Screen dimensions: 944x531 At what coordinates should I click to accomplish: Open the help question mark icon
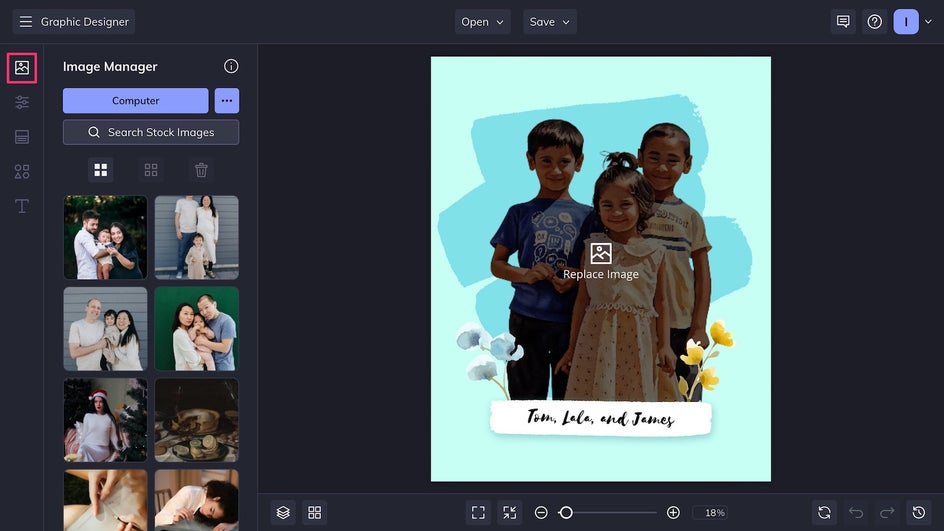tap(875, 22)
